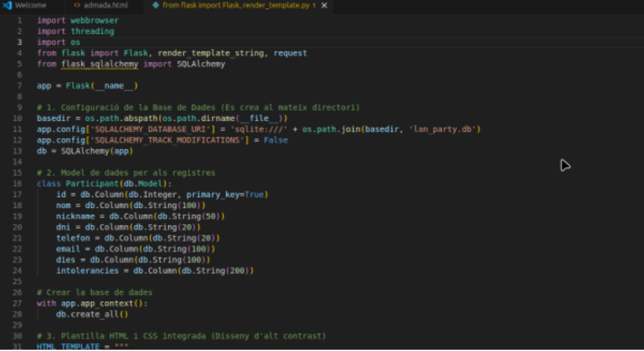This screenshot has width=644, height=351.
Task: Click the 'Crear la base de dades' comment
Action: [x=95, y=292]
